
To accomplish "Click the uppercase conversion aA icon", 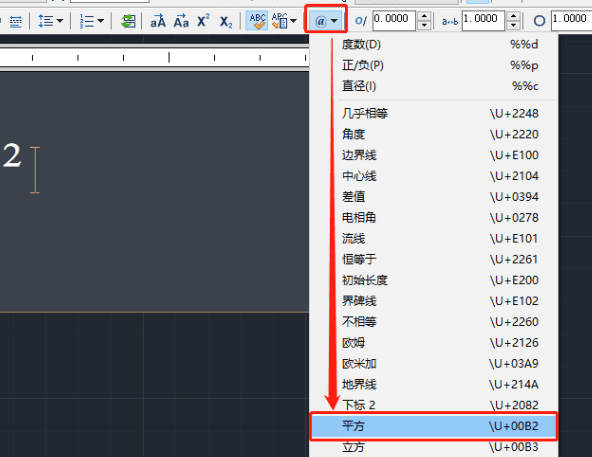I will pyautogui.click(x=158, y=21).
